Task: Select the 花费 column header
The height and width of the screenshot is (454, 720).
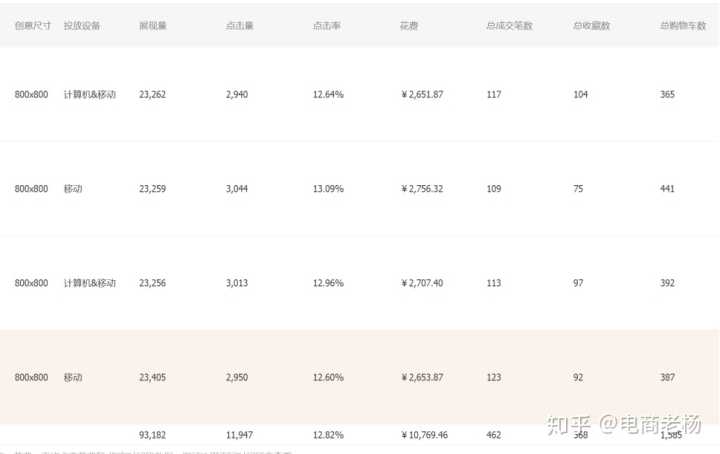Action: pos(409,25)
